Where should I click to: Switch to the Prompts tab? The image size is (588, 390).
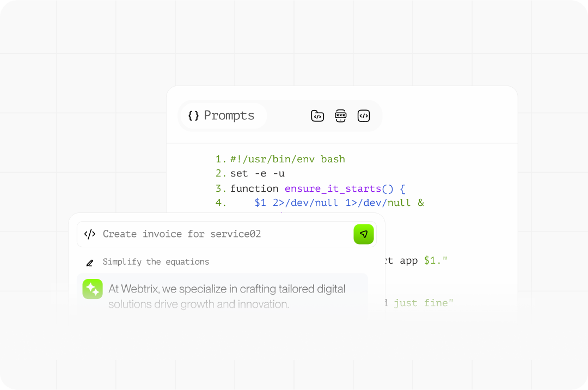coord(223,115)
